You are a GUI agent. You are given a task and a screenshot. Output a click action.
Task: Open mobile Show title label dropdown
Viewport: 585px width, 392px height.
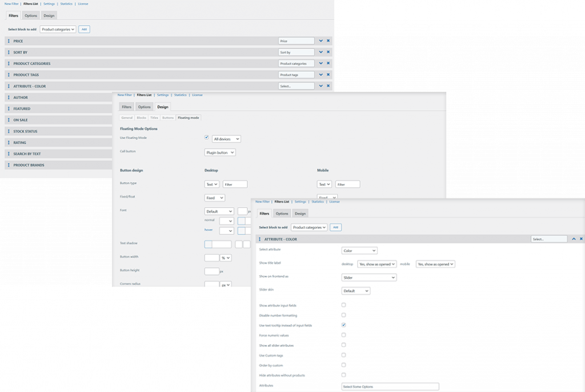tap(435, 264)
